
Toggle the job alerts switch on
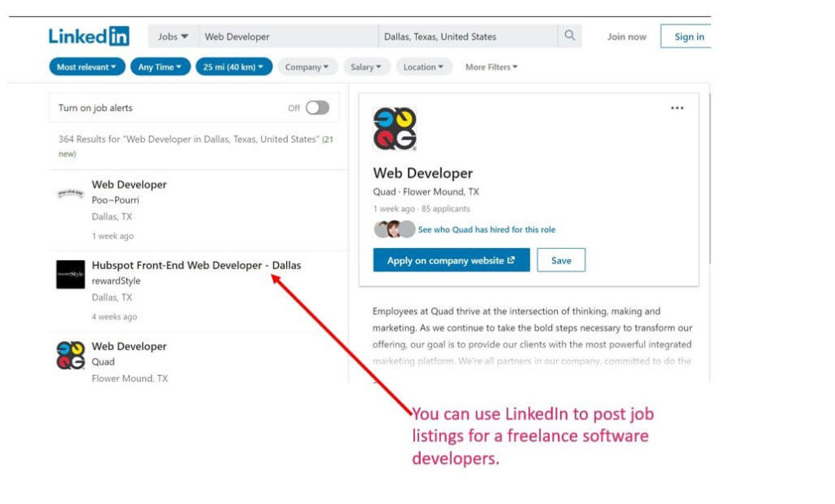point(317,108)
